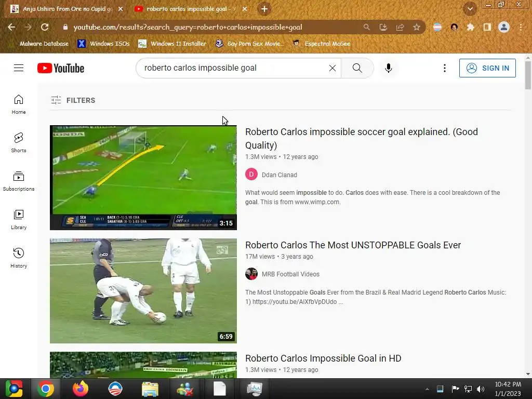Open the Chrome profile avatar
This screenshot has width=532, height=399.
coord(504,27)
